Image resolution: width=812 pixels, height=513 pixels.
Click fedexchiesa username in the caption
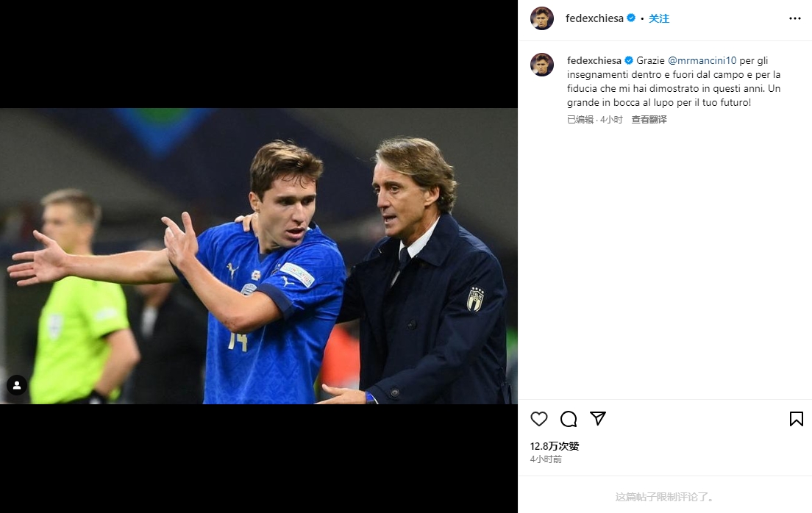[594, 61]
